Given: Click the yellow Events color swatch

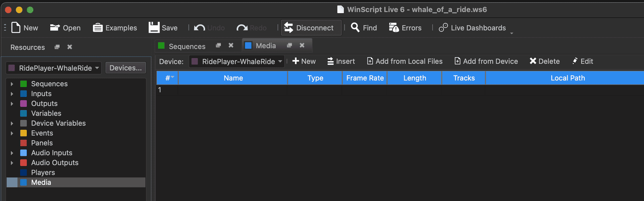Looking at the screenshot, I should click(x=23, y=133).
